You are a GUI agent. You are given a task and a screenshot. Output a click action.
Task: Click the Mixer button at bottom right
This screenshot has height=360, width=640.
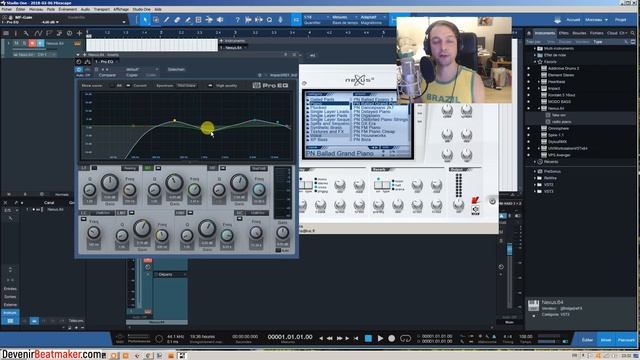(606, 340)
